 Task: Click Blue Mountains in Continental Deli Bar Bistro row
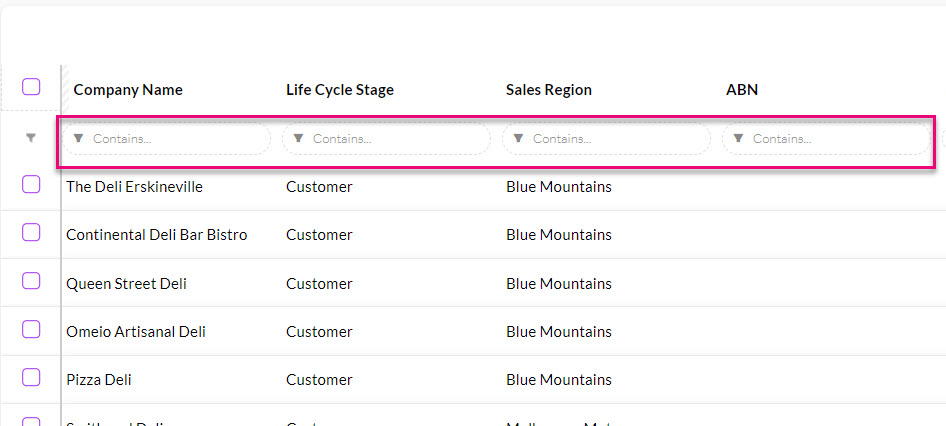pyautogui.click(x=559, y=235)
